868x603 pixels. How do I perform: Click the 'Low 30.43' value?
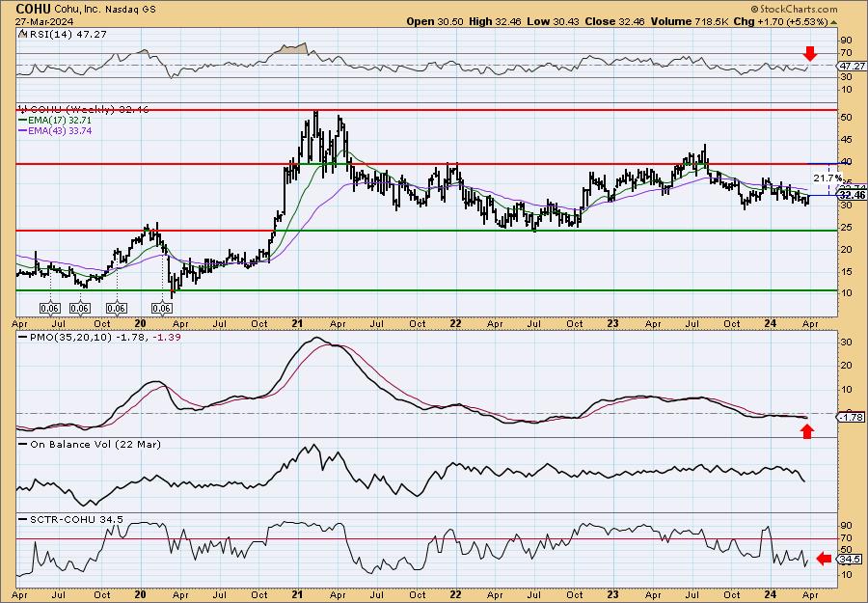[x=552, y=21]
